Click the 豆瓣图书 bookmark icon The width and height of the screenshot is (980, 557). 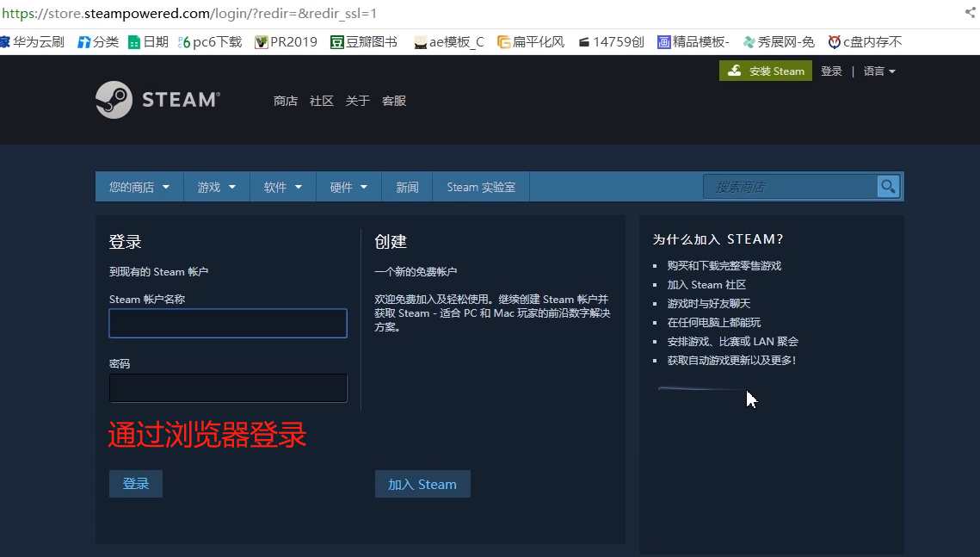339,40
